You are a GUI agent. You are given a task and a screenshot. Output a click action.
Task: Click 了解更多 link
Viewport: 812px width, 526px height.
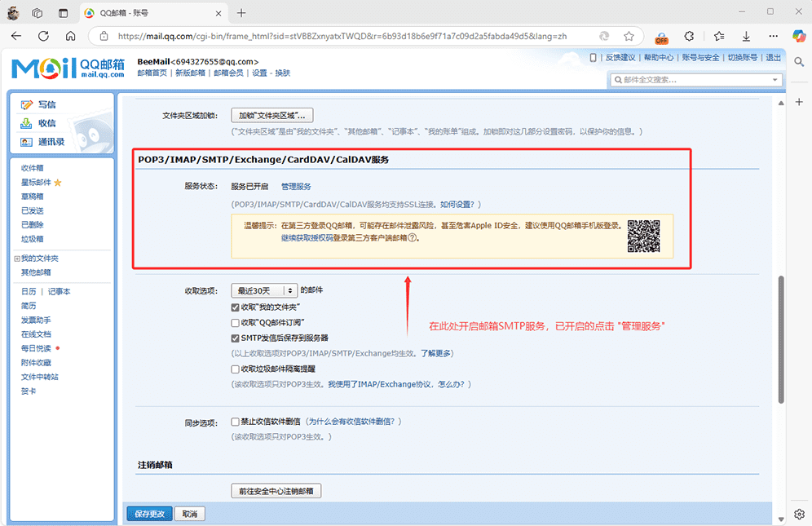click(435, 353)
